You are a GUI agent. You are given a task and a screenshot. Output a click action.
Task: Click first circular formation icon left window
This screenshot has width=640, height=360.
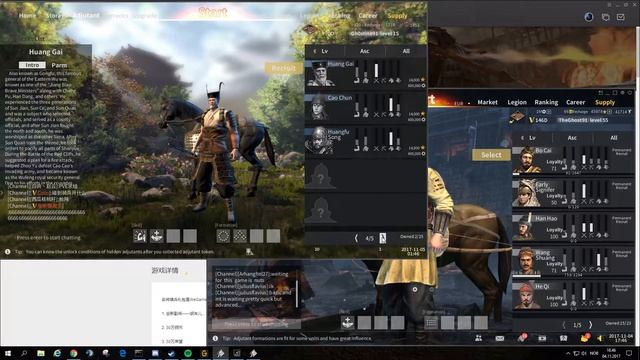[x=223, y=236]
